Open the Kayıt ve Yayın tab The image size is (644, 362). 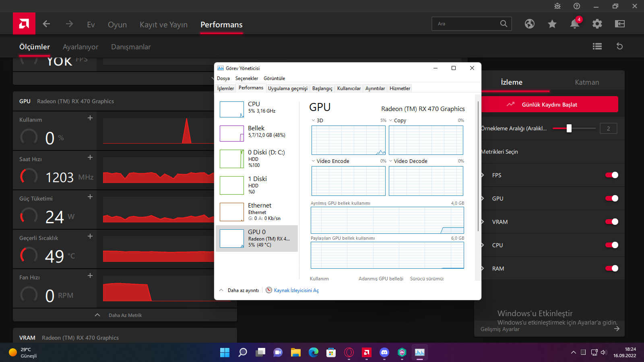[163, 25]
